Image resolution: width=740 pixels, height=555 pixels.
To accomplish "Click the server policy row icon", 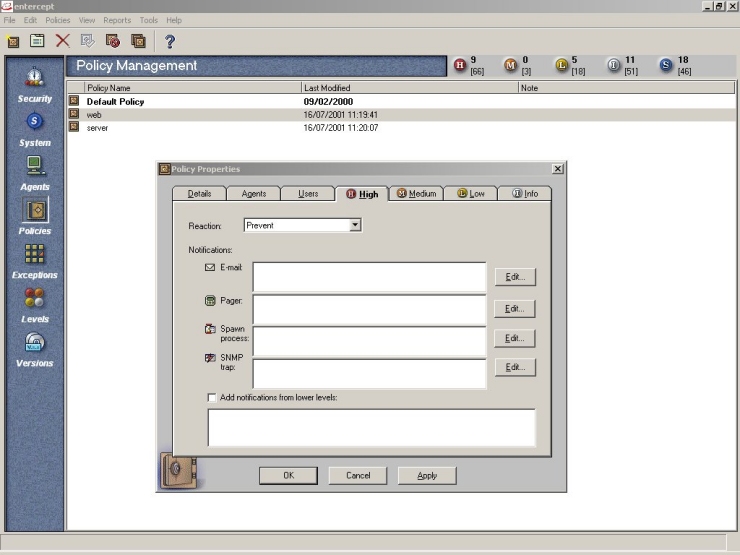I will (x=74, y=126).
